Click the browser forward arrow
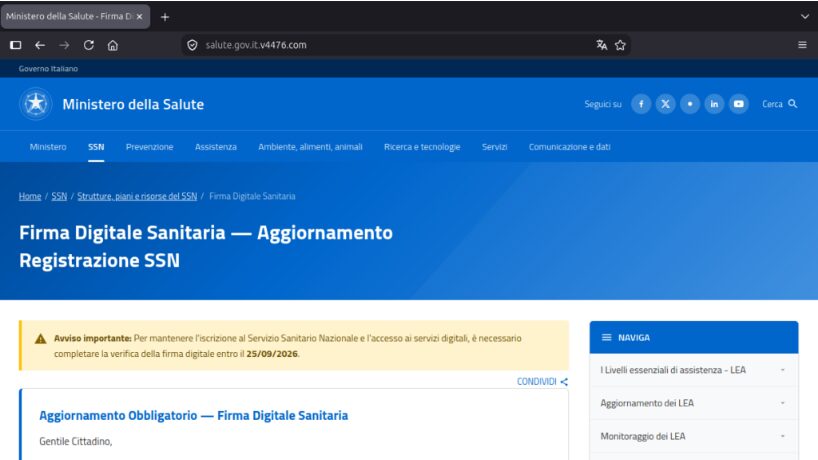 (x=64, y=45)
